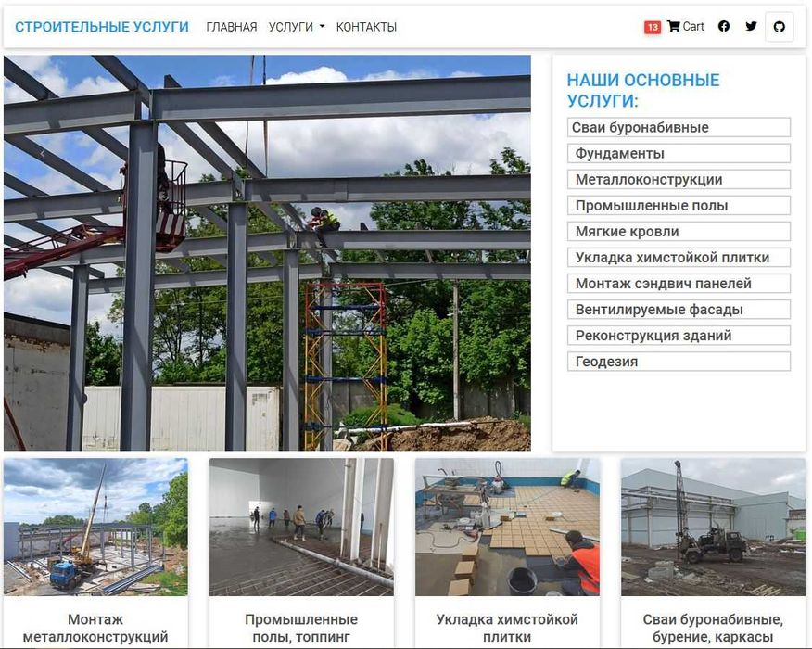Open the tile laying photo card
This screenshot has width=812, height=649.
[507, 527]
